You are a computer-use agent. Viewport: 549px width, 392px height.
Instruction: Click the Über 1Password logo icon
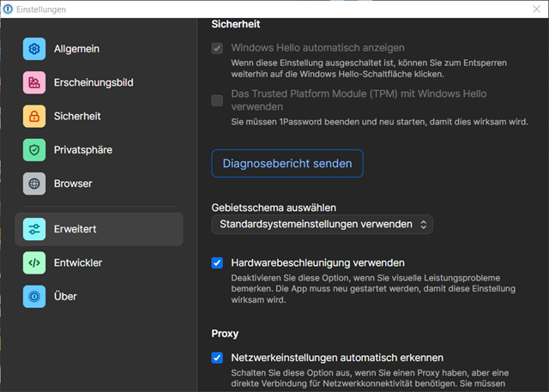pyautogui.click(x=34, y=296)
